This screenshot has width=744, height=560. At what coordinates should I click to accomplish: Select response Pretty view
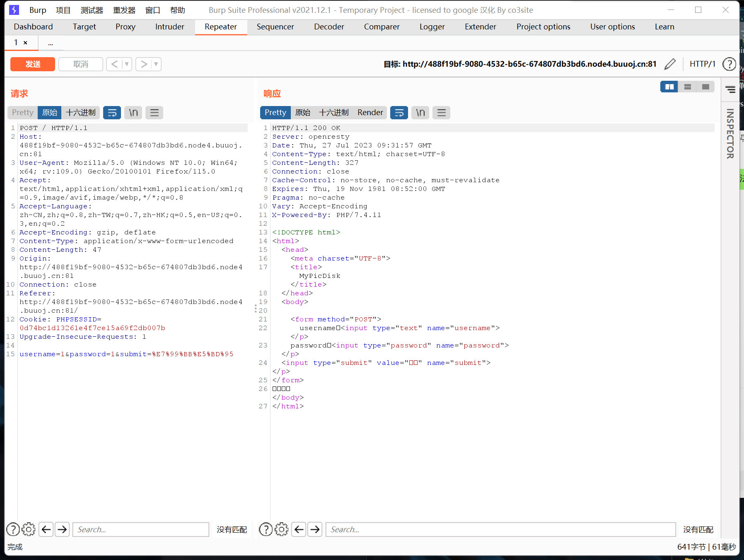275,113
